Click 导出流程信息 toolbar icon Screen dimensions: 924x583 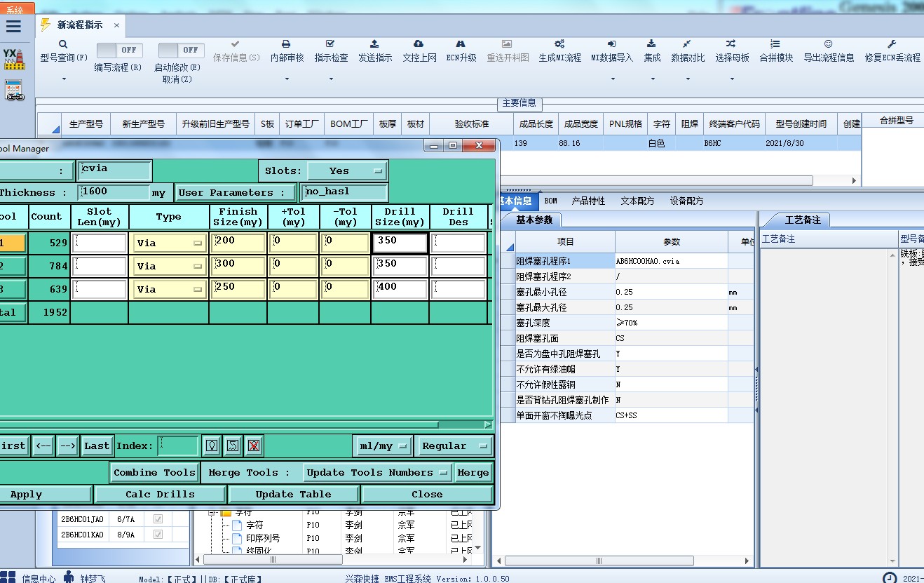(828, 43)
